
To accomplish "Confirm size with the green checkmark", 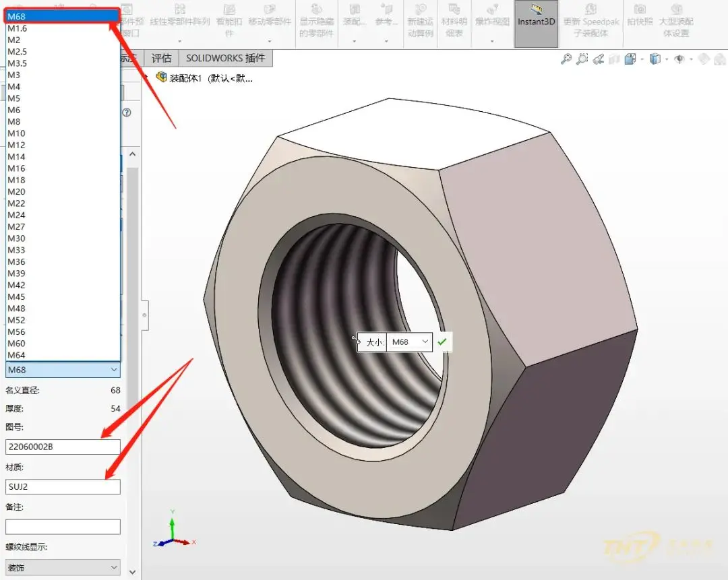I will [x=442, y=342].
